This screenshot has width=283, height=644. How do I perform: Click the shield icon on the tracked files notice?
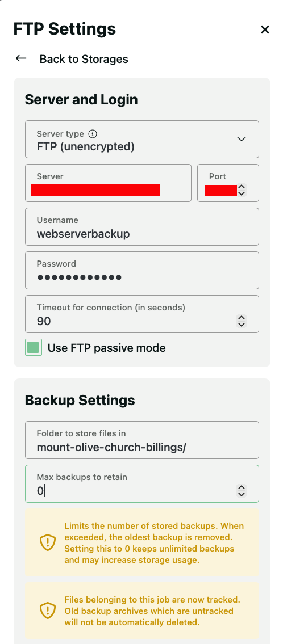[x=48, y=611]
